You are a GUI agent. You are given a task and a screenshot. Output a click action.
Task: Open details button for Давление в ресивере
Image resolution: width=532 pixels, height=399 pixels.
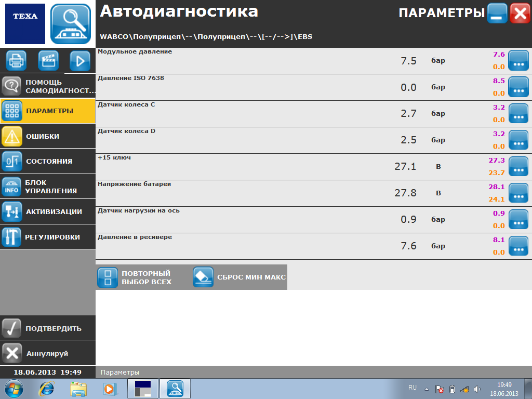point(518,246)
